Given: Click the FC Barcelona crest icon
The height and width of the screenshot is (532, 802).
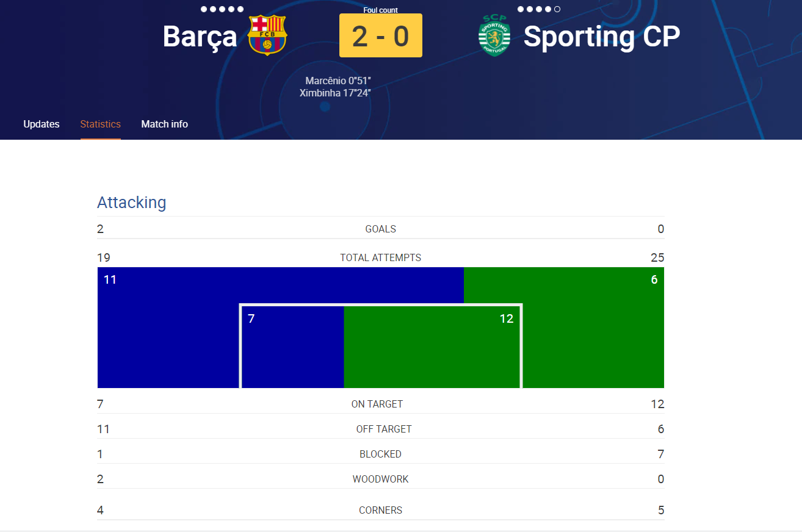Looking at the screenshot, I should [x=267, y=35].
